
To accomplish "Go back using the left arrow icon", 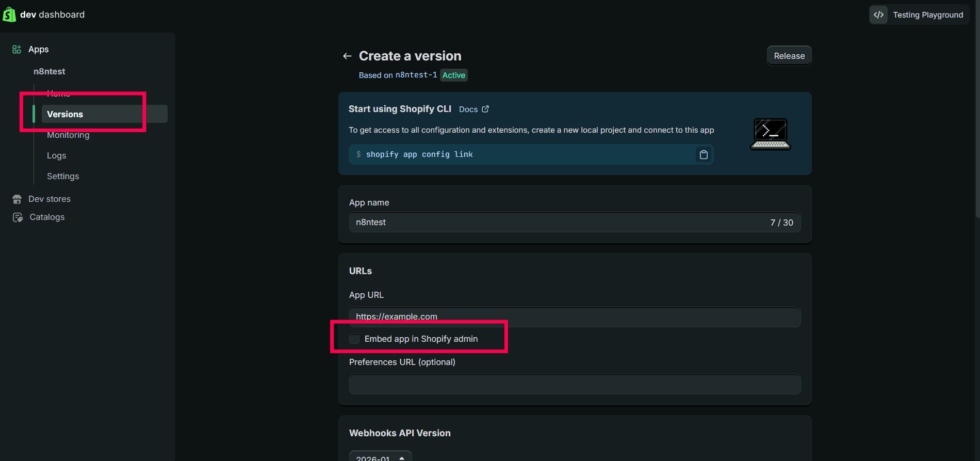I will (347, 56).
